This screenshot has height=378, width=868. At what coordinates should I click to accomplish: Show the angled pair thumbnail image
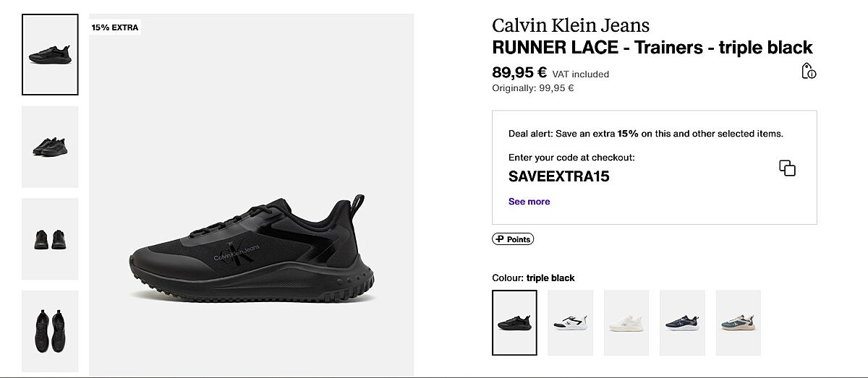(x=50, y=147)
